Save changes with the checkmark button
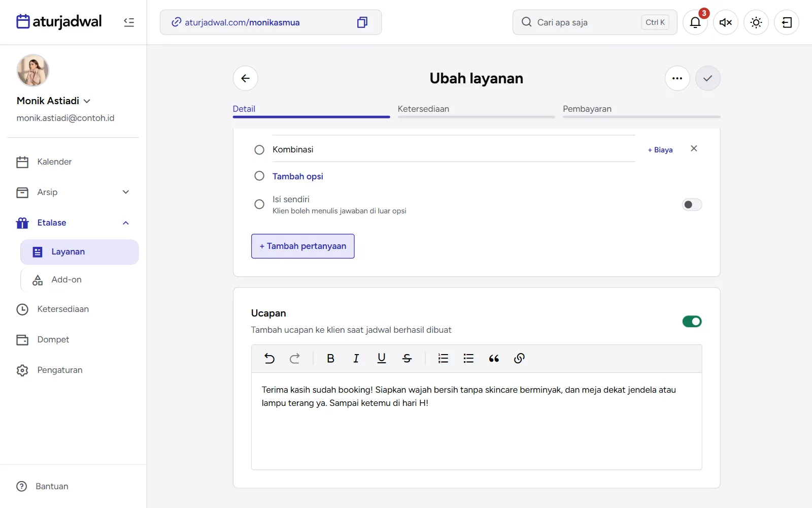The height and width of the screenshot is (508, 812). tap(708, 78)
